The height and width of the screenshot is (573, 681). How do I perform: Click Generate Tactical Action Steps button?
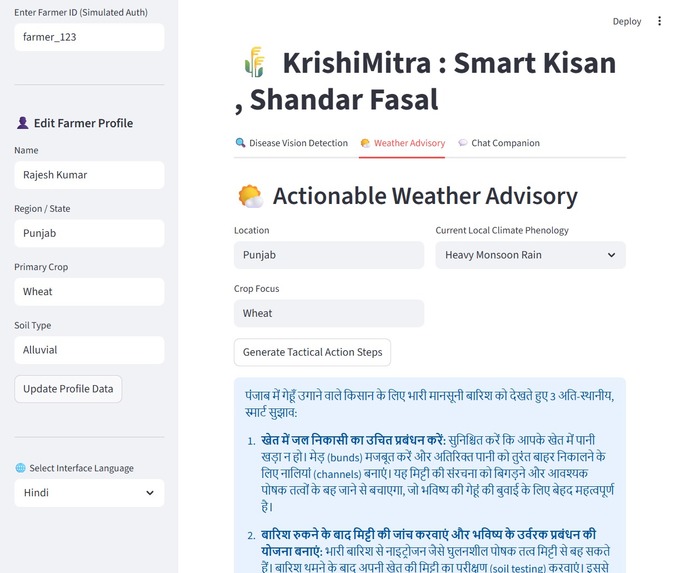tap(312, 352)
